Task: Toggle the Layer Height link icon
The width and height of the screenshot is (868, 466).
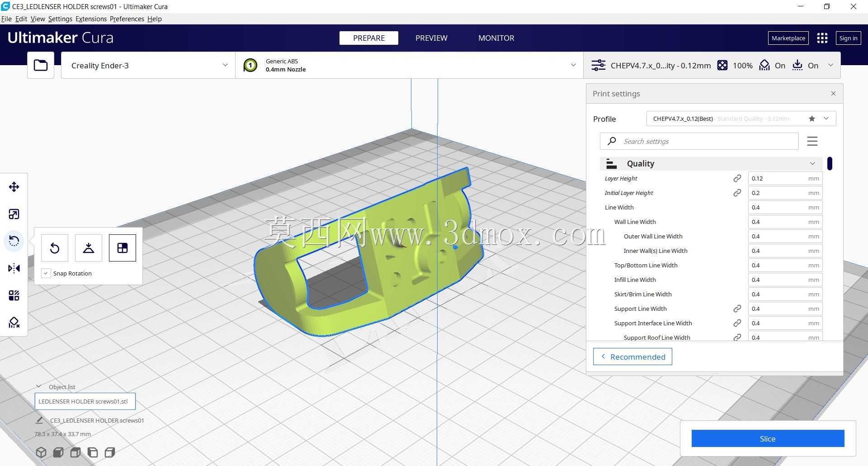Action: [737, 178]
